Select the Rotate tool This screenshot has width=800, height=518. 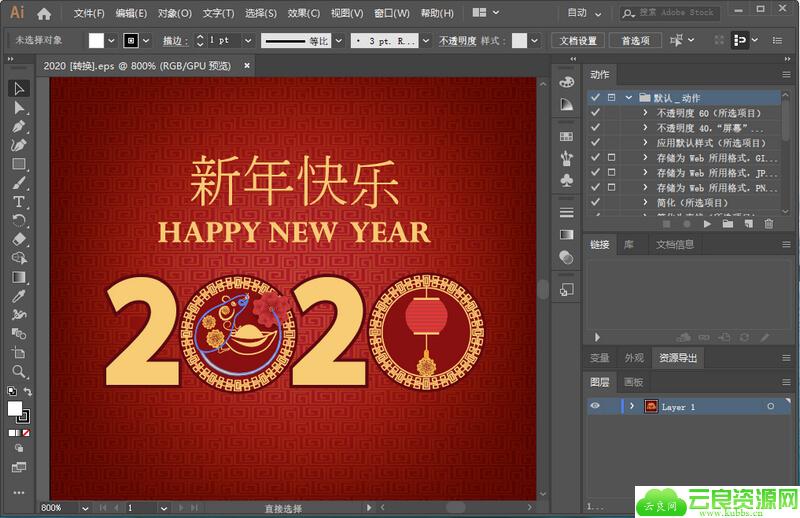pos(19,220)
